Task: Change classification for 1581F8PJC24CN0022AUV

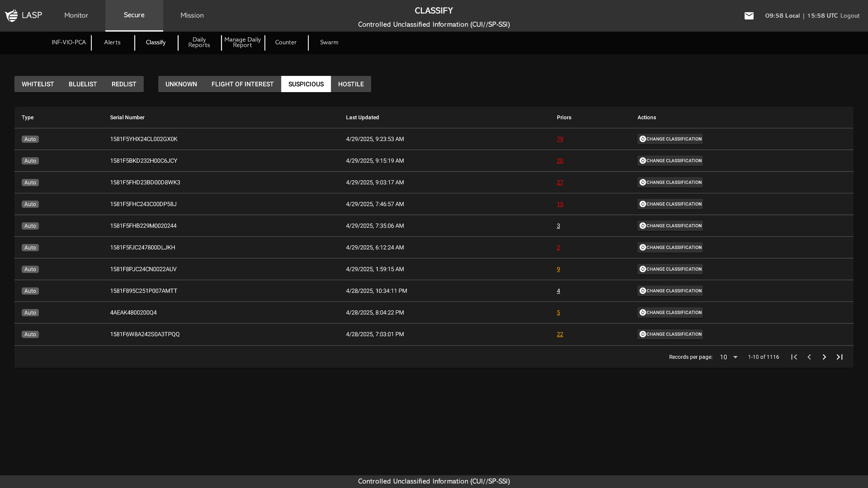Action: [x=670, y=269]
